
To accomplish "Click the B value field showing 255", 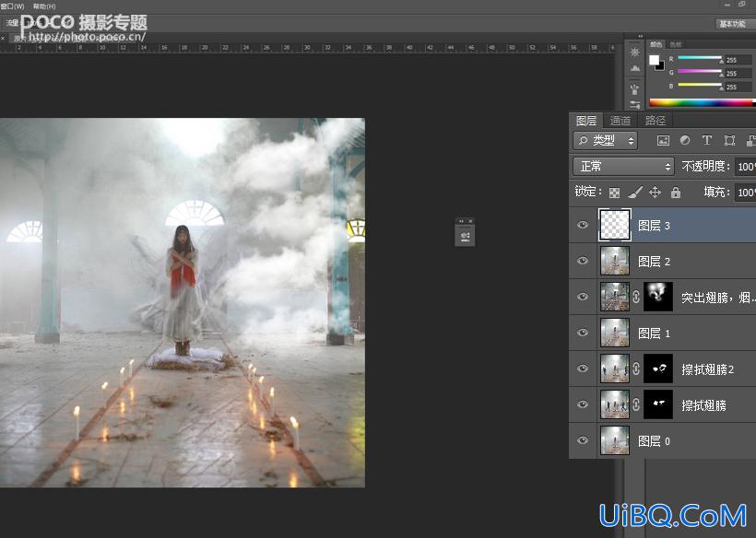I will click(738, 88).
